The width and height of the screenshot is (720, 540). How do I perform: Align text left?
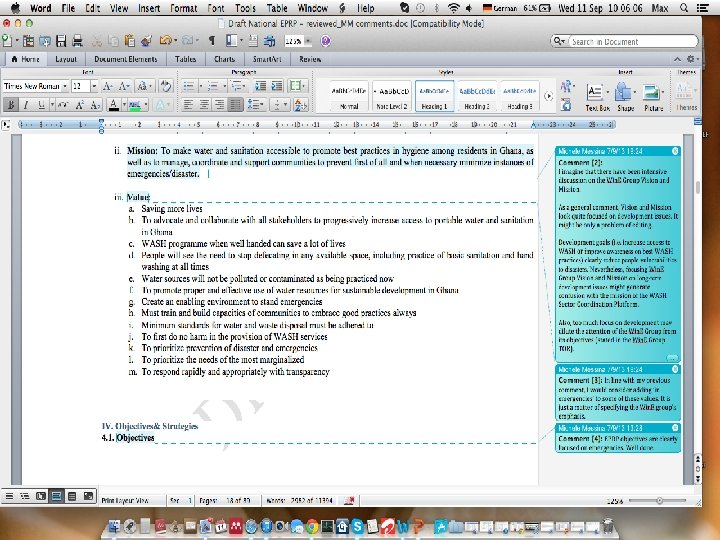coord(188,105)
